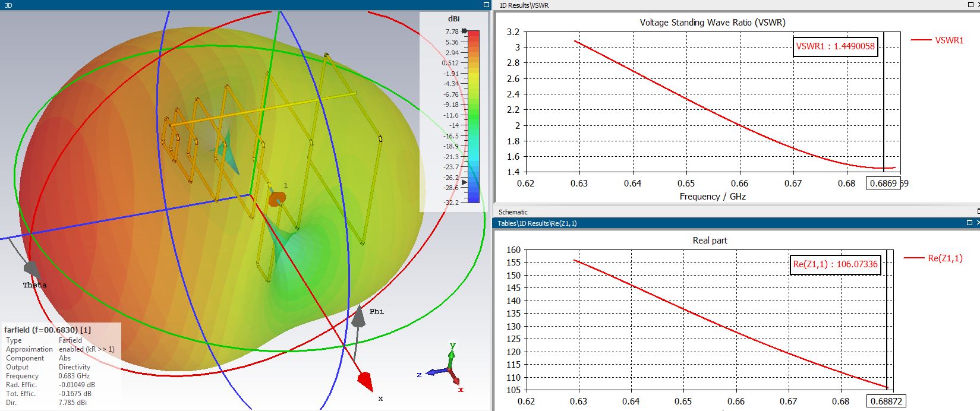Viewport: 980px width, 411px height.
Task: Click the 0.68872 frequency marker field
Action: pyautogui.click(x=886, y=401)
